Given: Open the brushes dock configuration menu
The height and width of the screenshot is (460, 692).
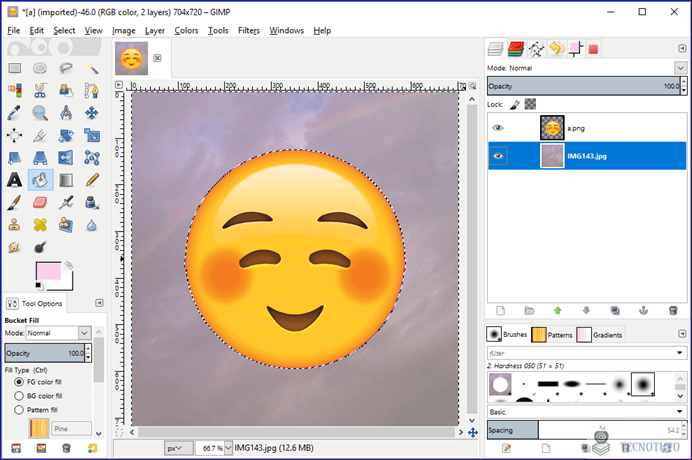Looking at the screenshot, I should (682, 334).
